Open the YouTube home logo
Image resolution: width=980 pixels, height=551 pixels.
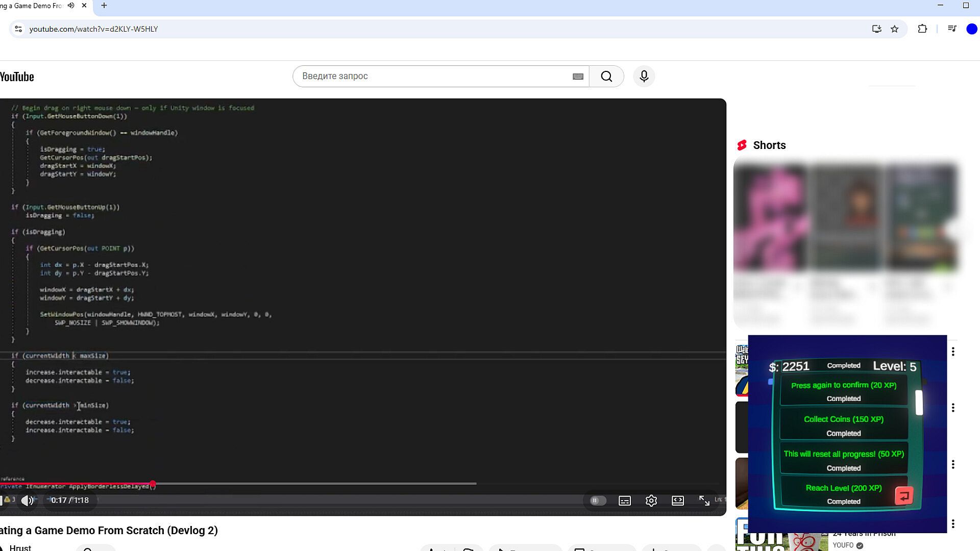point(17,77)
